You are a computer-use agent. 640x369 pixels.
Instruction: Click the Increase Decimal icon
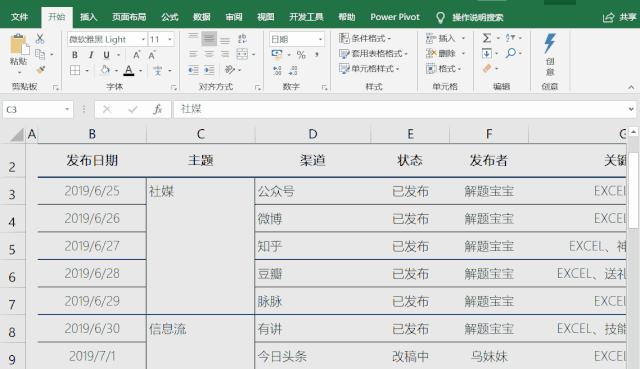(277, 70)
